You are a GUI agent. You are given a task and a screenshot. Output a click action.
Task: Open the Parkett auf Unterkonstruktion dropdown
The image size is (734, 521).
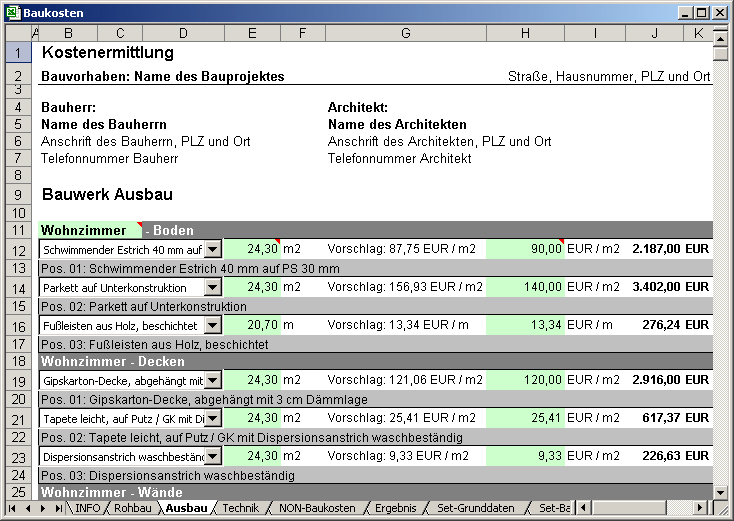(213, 287)
